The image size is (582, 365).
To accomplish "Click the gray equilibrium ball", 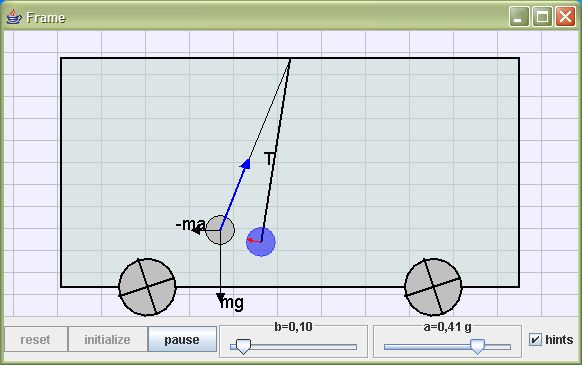I will pyautogui.click(x=220, y=230).
